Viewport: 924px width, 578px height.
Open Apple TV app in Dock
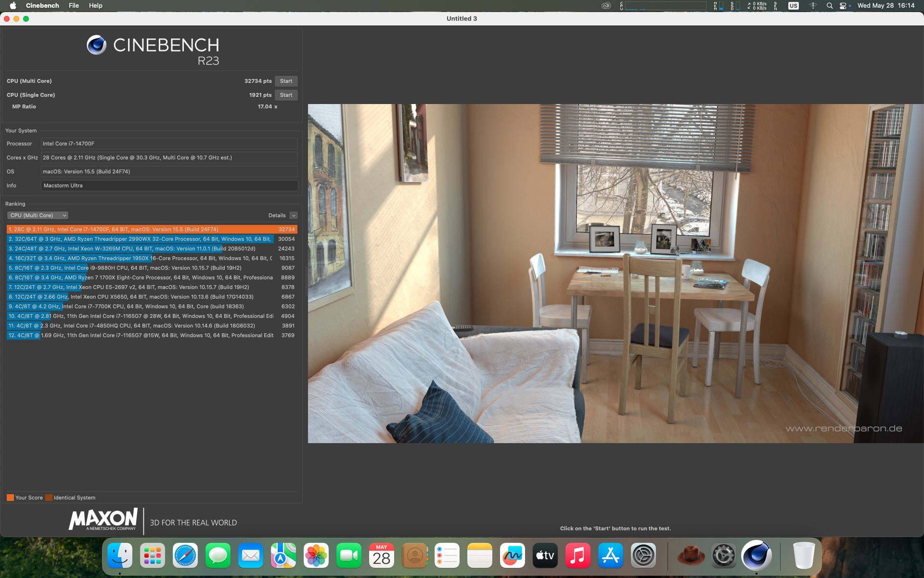pos(545,556)
